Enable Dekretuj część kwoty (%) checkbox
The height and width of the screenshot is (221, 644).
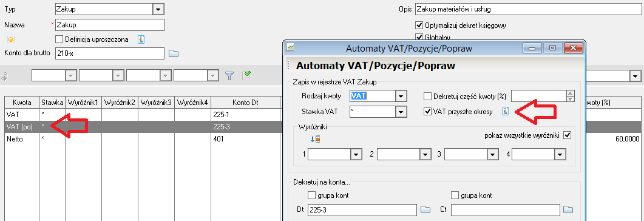point(427,96)
